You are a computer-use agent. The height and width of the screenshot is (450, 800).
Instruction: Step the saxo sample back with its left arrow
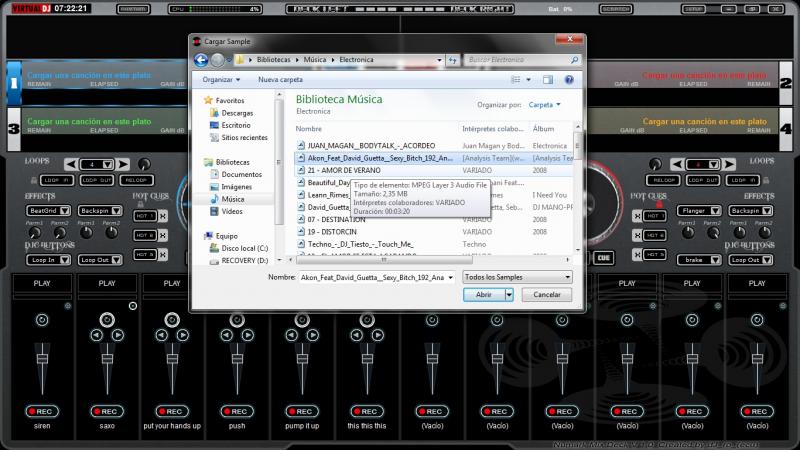(x=96, y=335)
